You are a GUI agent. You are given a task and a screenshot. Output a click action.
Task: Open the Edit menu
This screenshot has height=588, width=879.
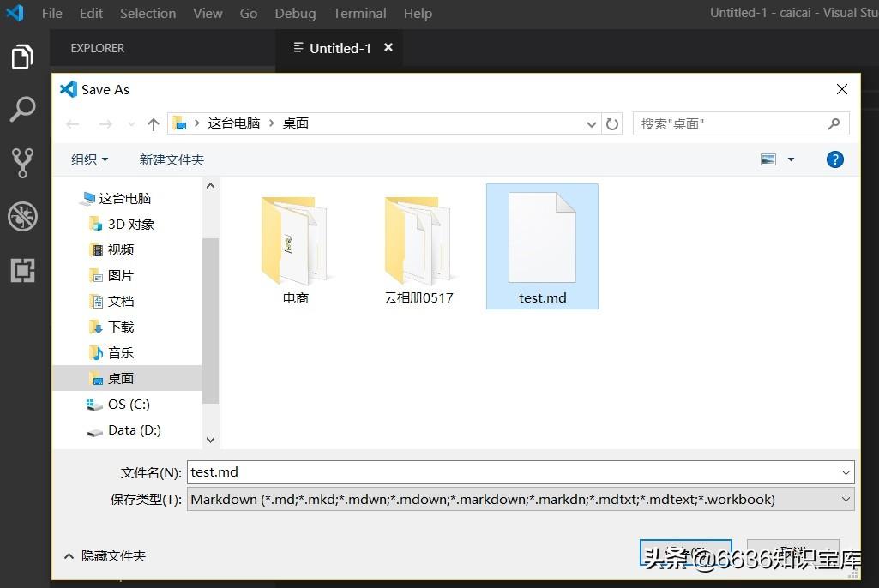[x=91, y=13]
